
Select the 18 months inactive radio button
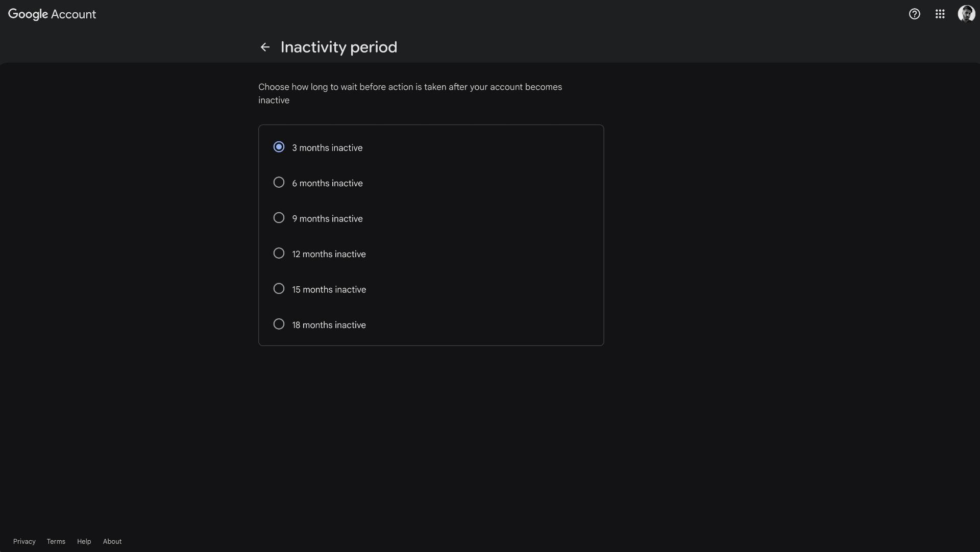279,324
